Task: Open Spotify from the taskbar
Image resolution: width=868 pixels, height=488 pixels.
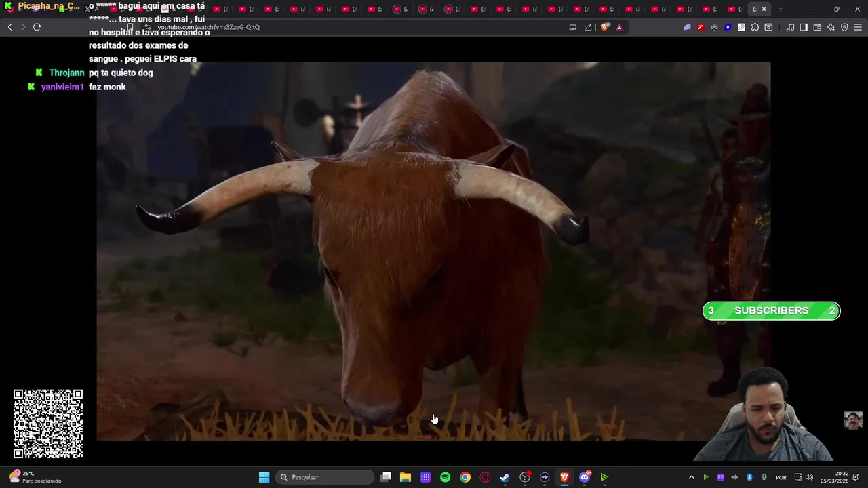Action: coord(445,477)
